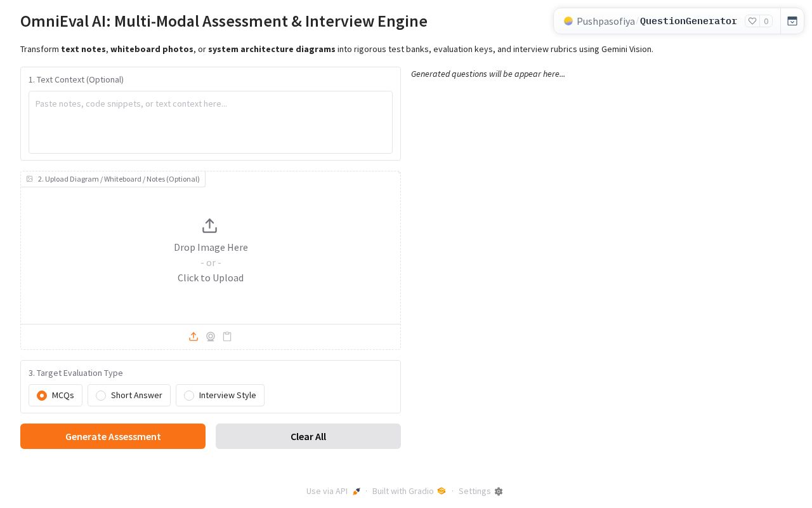Viewport: 812px width, 508px height.
Task: Focus the Text Context input box
Action: pos(211,122)
